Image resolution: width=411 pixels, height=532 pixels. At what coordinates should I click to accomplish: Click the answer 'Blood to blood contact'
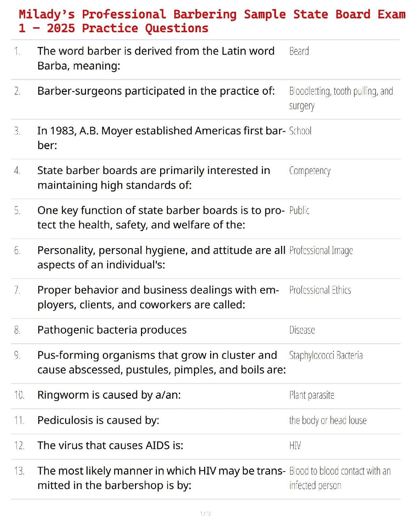(340, 478)
